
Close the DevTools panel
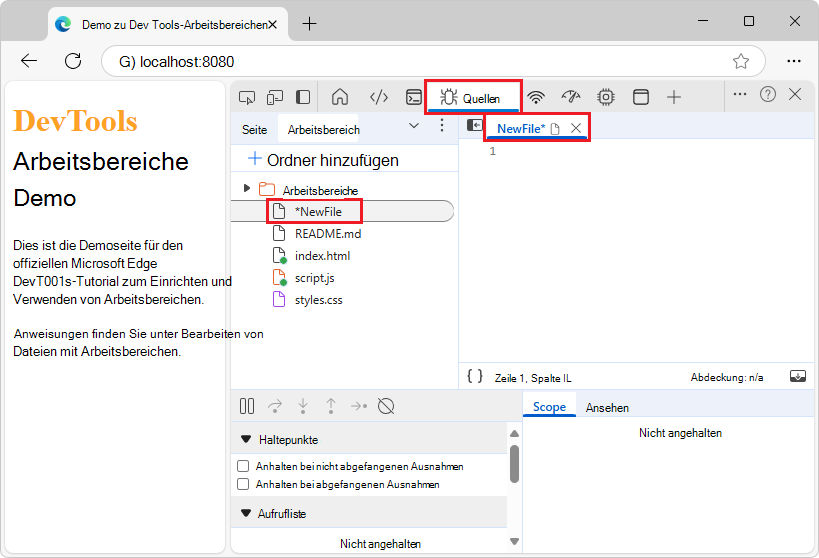pos(795,95)
